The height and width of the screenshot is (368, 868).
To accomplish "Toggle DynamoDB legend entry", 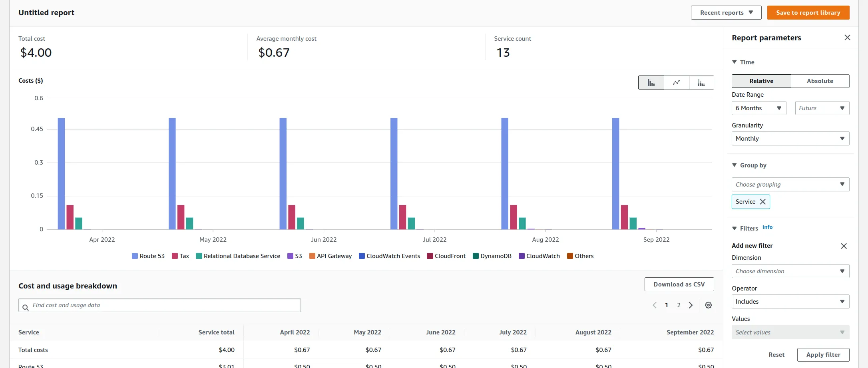I will click(492, 256).
